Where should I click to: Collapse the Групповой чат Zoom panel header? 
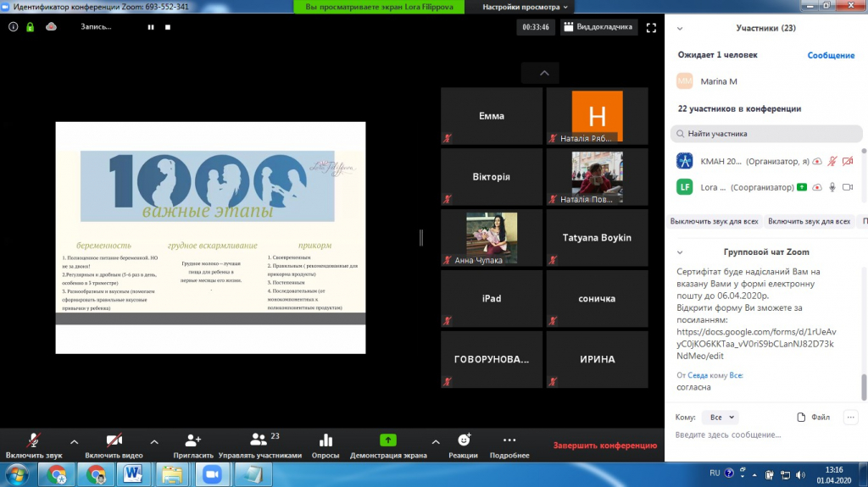coord(680,252)
